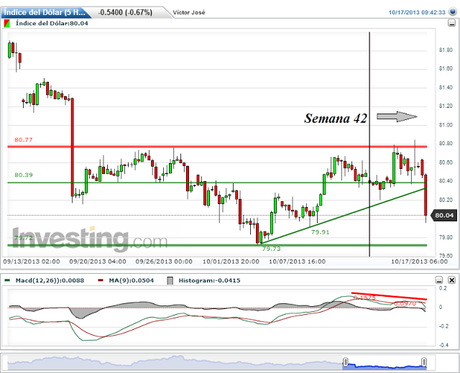
Task: Click the 81.80 price axis label
Action: point(446,50)
